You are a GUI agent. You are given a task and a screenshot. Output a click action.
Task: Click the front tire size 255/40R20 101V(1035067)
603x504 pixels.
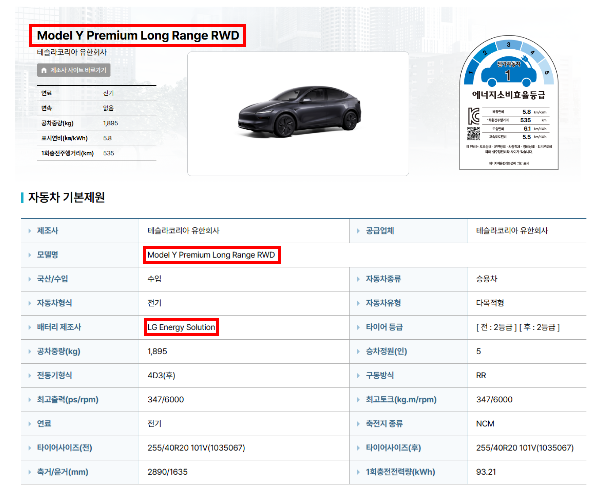196,448
